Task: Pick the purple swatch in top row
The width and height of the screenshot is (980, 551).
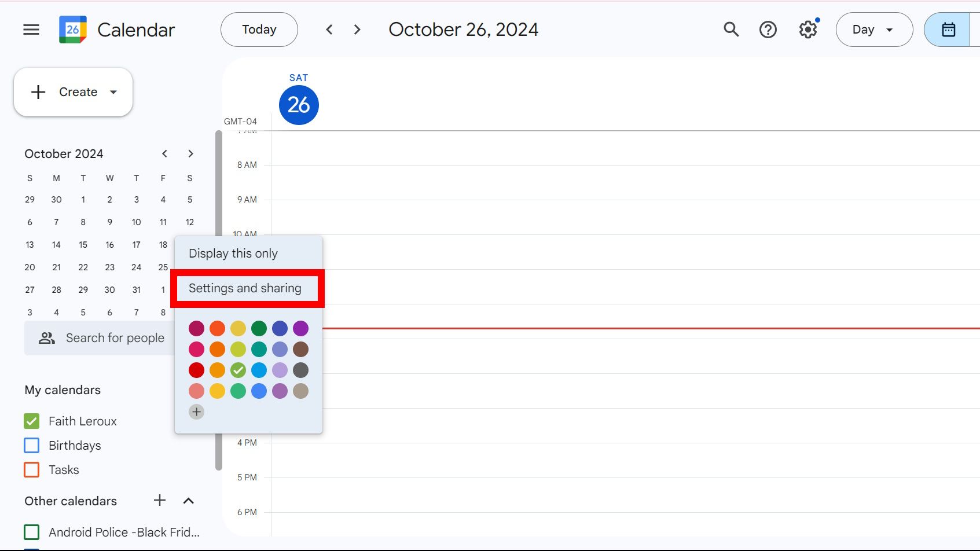Action: point(300,328)
